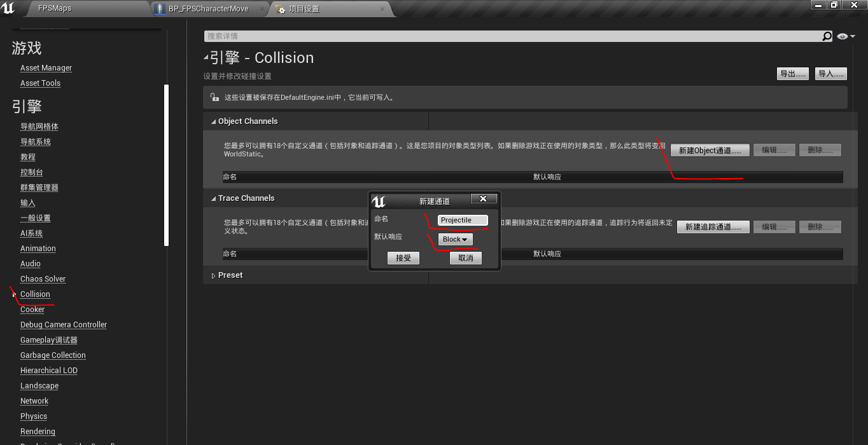
Task: Click the Unreal icon in 新建通道 dialog
Action: (x=379, y=202)
